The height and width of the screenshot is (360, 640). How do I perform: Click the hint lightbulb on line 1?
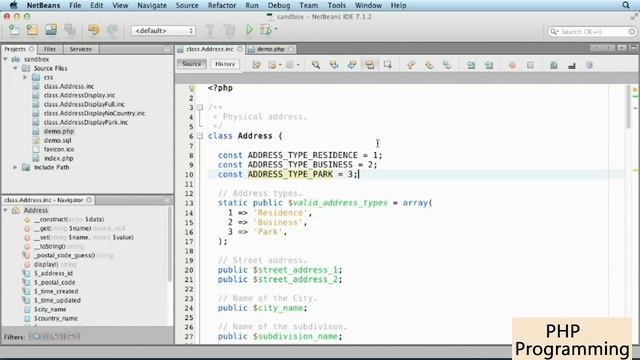point(191,88)
